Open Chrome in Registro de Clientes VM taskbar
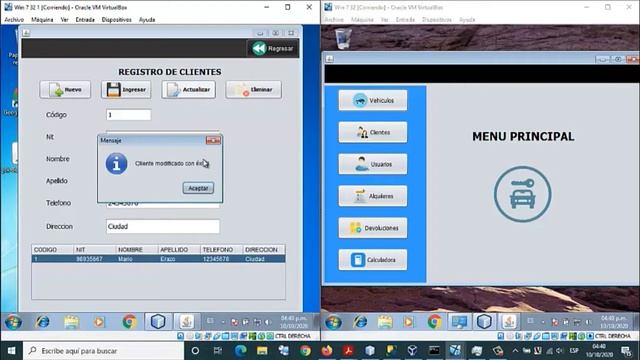Viewport: 640px width, 360px height. point(129,322)
